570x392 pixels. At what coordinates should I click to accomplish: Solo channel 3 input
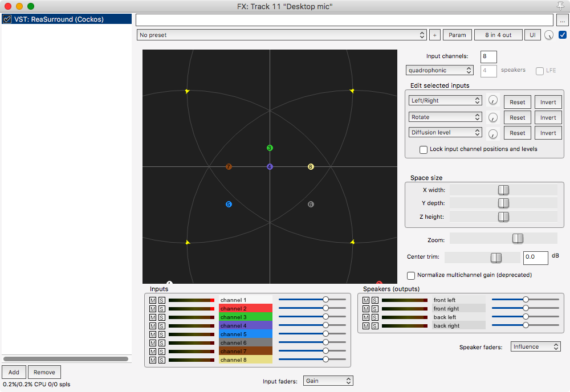(161, 317)
